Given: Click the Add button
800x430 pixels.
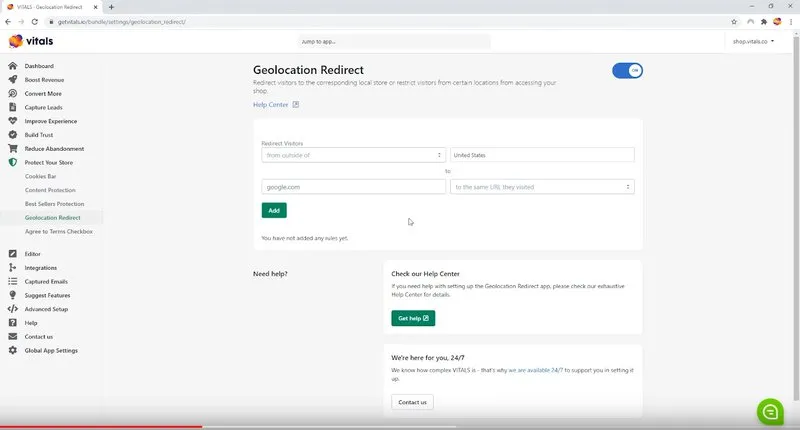Looking at the screenshot, I should point(274,210).
